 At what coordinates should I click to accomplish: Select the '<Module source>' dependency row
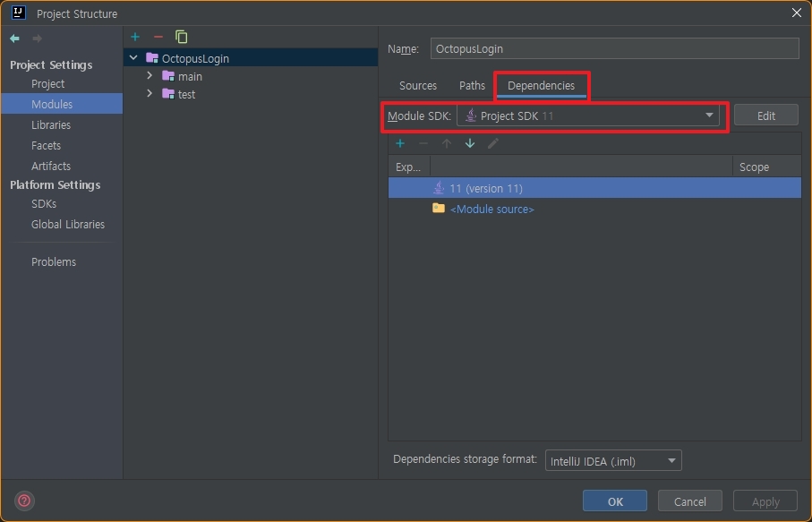(x=594, y=209)
